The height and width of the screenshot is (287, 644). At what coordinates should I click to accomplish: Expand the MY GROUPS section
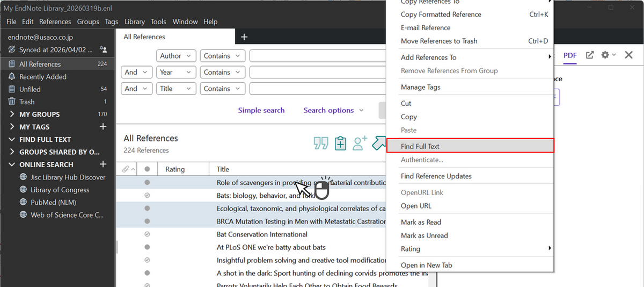pyautogui.click(x=12, y=114)
